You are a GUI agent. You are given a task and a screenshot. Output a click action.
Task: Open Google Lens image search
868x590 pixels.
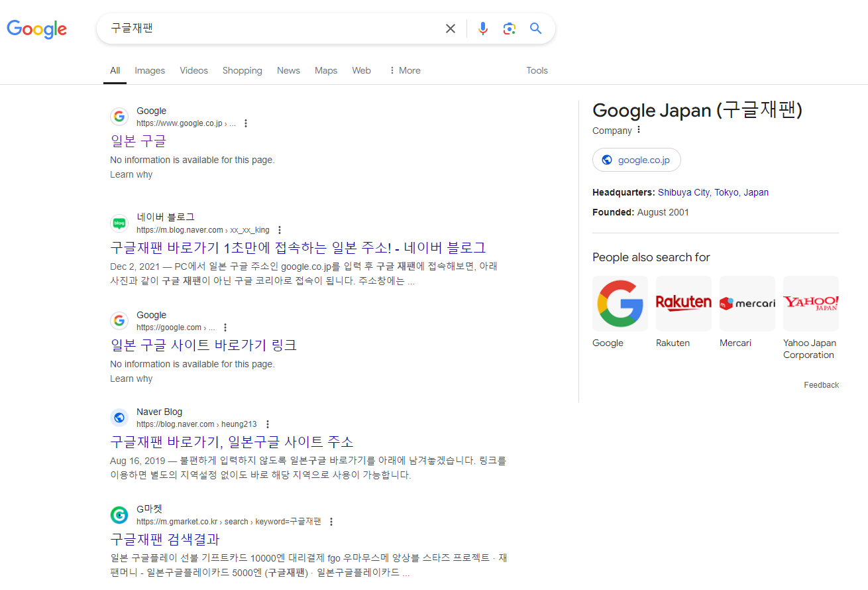pyautogui.click(x=509, y=29)
